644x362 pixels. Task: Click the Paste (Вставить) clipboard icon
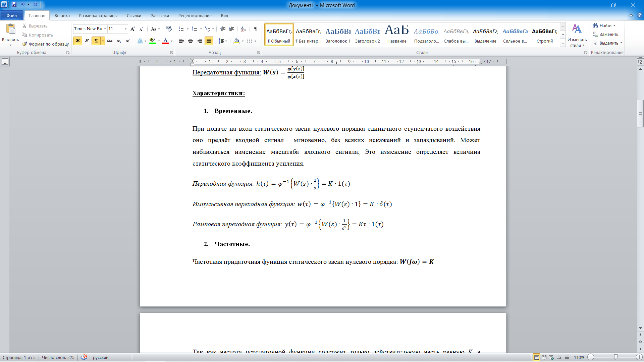[x=10, y=29]
